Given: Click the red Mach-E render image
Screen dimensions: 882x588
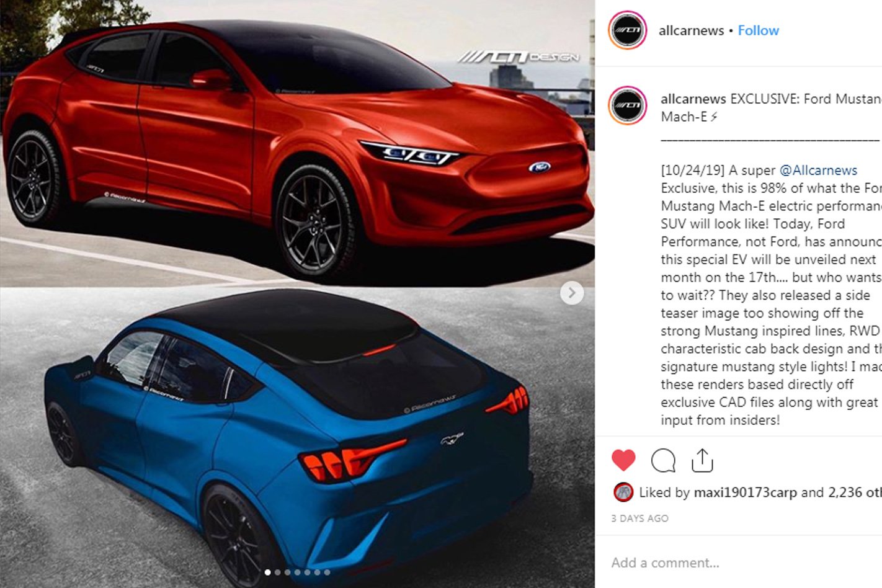Looking at the screenshot, I should click(x=297, y=143).
